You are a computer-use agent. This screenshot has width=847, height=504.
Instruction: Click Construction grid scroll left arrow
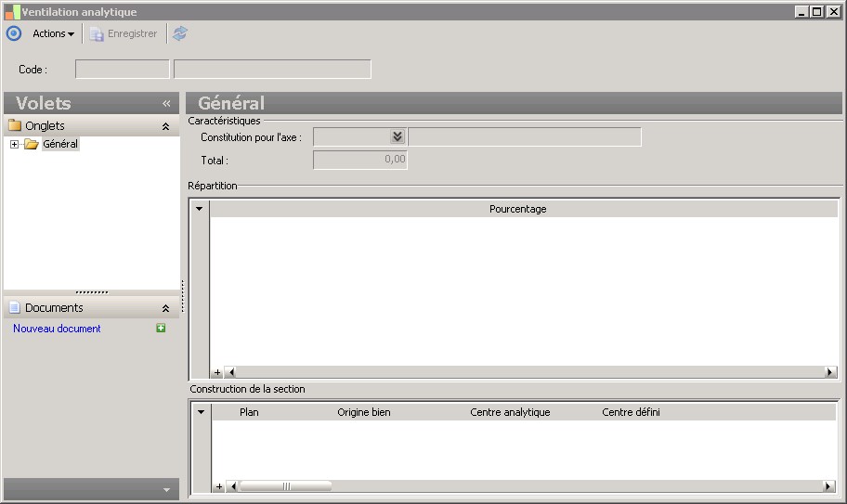[233, 486]
